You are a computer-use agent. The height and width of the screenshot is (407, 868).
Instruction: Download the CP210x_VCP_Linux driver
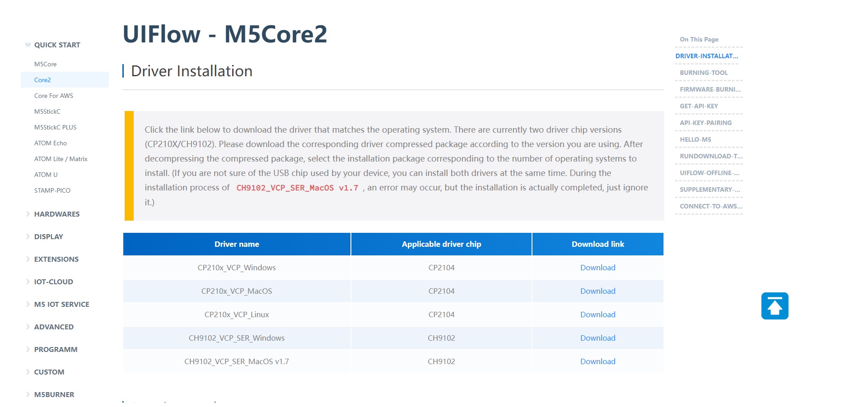[597, 314]
